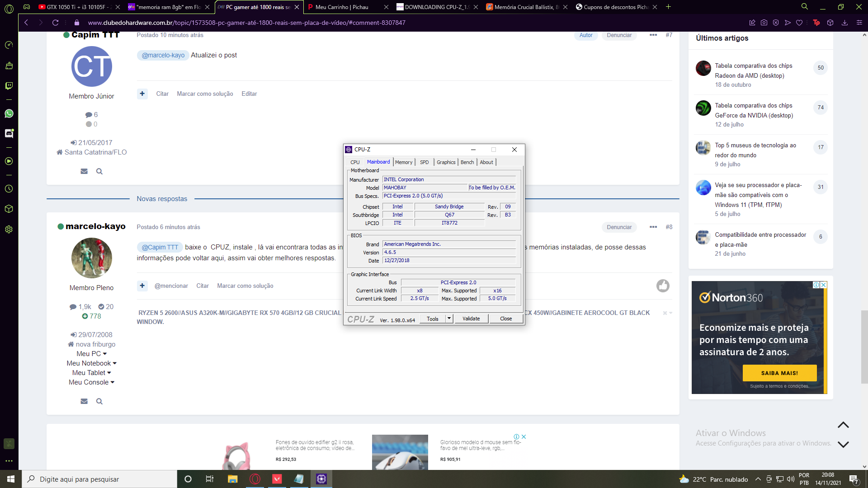
Task: Open the notification center icon
Action: pyautogui.click(x=854, y=479)
